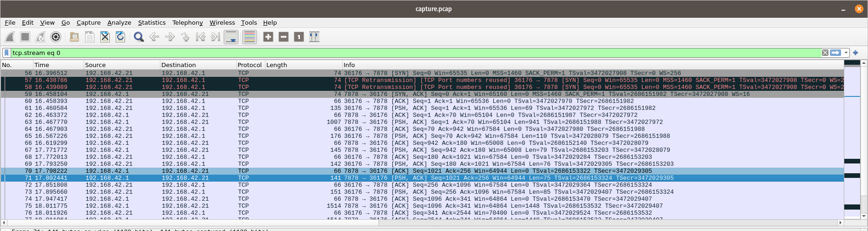This screenshot has height=231, width=868.
Task: Open capture options gear icon
Action: click(x=56, y=37)
